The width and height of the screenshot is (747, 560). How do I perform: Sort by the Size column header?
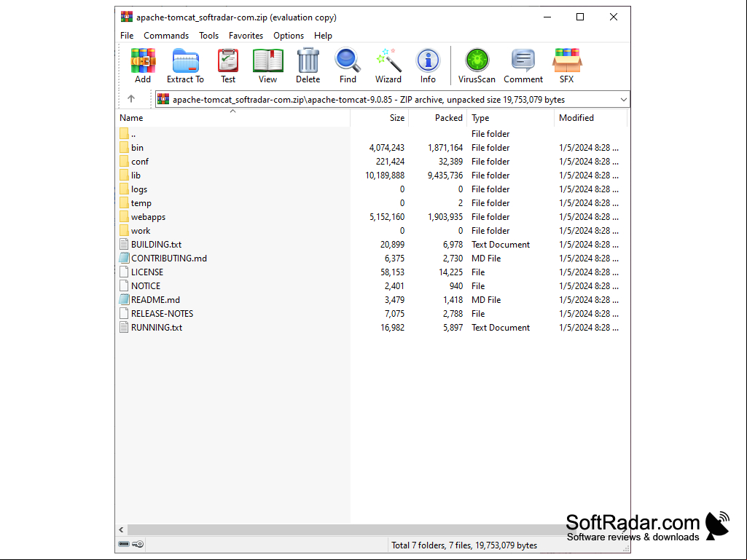click(x=379, y=118)
